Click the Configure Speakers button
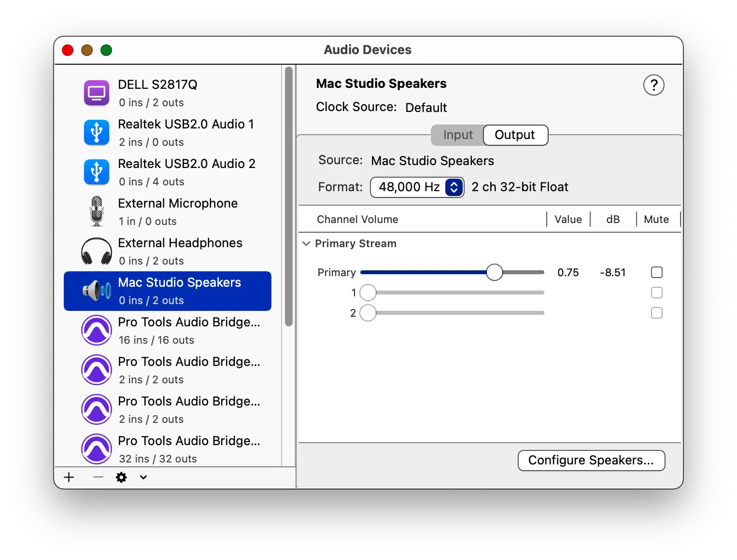The image size is (737, 560). click(x=591, y=460)
